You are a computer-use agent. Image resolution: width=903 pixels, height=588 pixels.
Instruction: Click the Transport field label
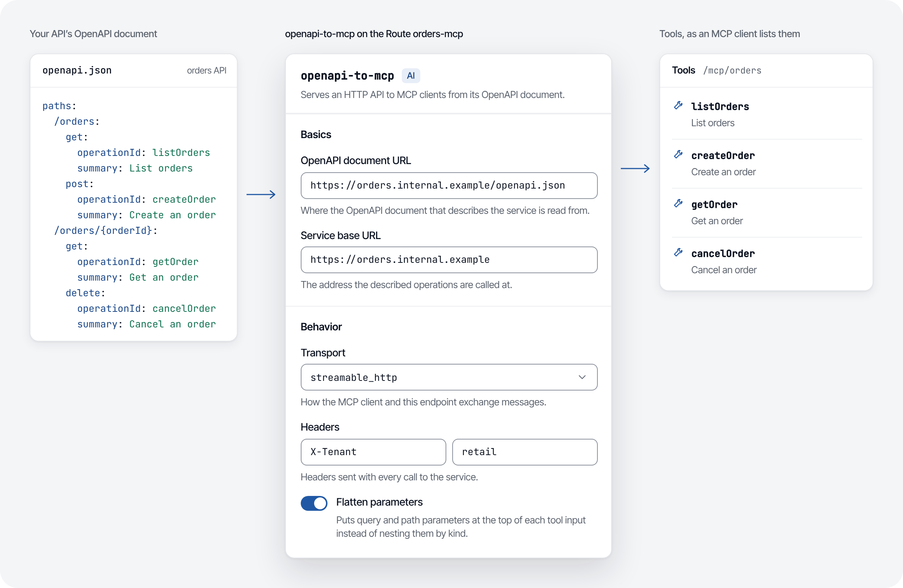(323, 353)
